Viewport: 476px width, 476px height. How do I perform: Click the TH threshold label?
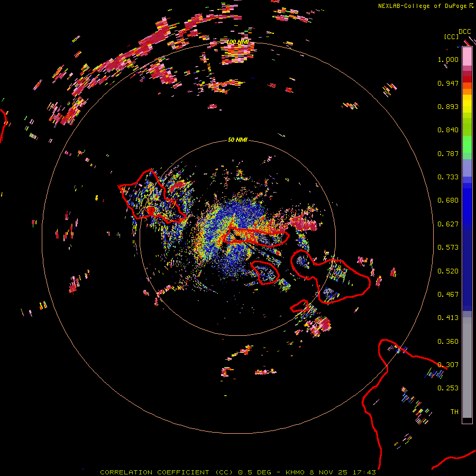tap(454, 412)
